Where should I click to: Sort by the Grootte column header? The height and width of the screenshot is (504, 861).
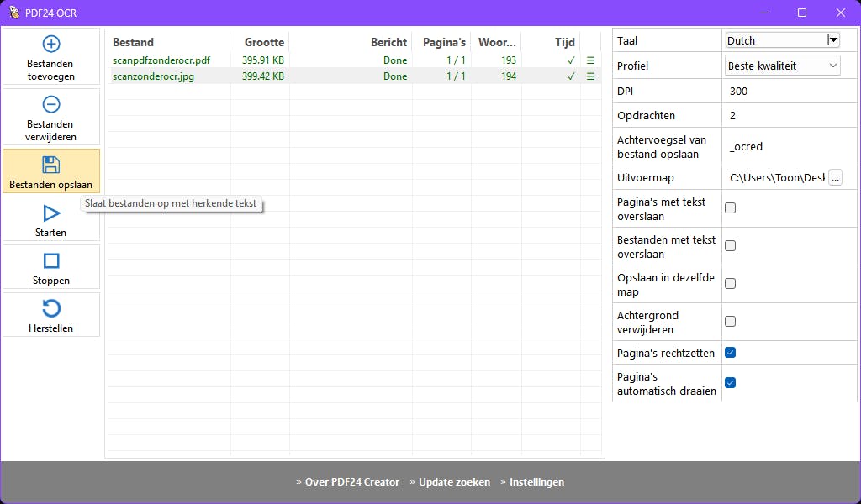click(264, 42)
